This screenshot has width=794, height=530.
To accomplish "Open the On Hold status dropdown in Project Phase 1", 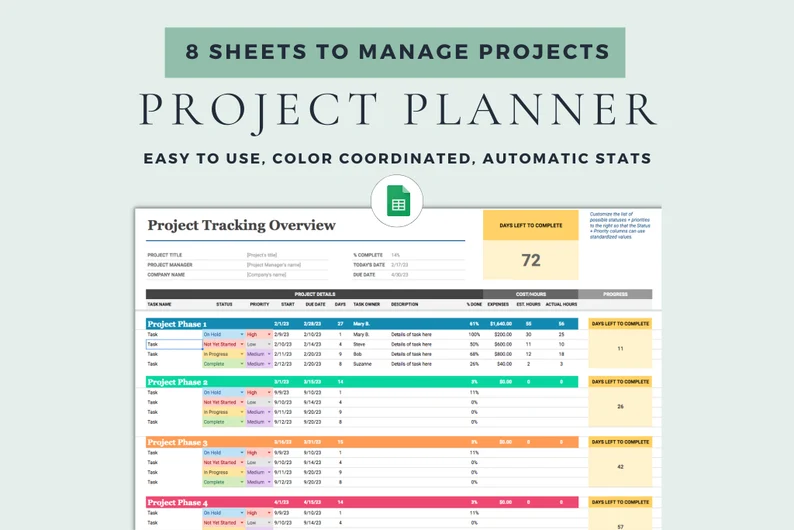I will tap(240, 334).
